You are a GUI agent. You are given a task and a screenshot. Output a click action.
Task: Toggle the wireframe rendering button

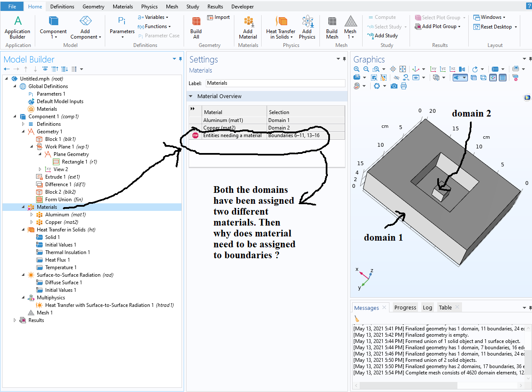[483, 78]
